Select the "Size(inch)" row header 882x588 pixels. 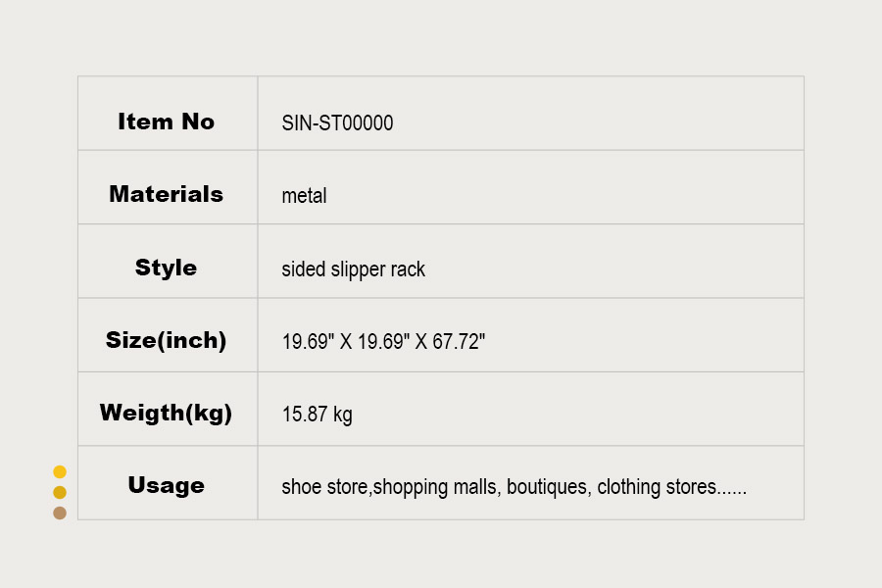pos(167,341)
